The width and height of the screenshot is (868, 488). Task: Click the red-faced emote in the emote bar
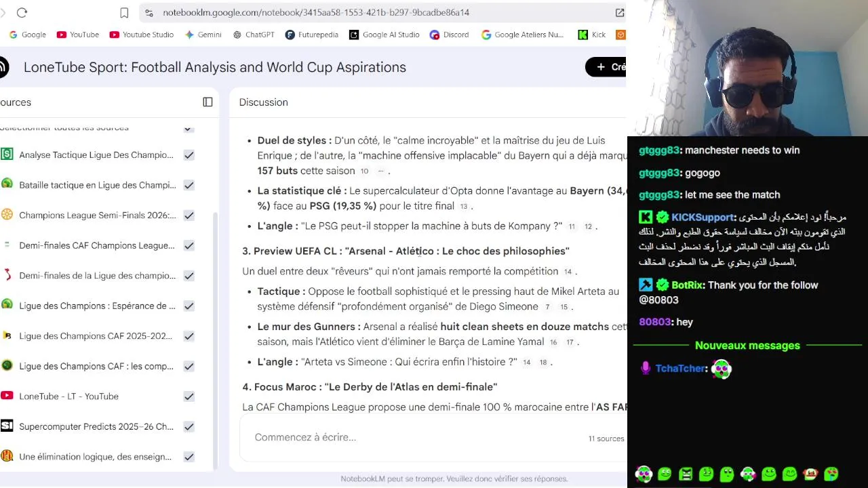click(810, 474)
